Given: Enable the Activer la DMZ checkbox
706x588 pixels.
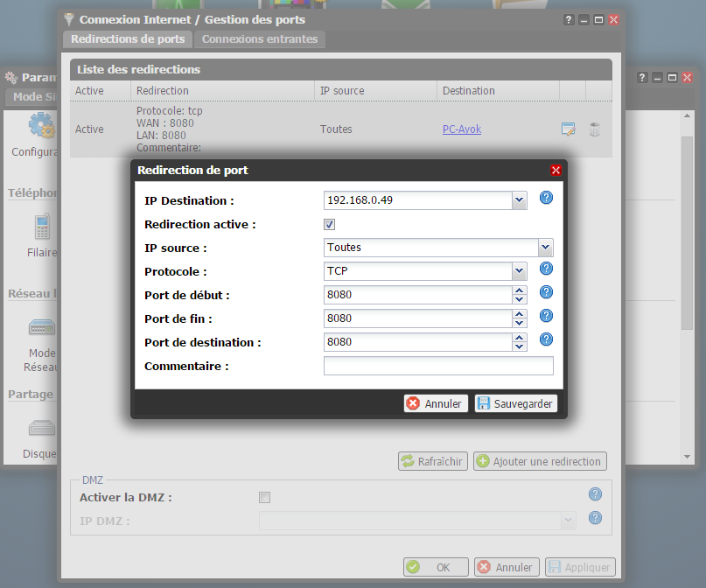Looking at the screenshot, I should click(264, 498).
